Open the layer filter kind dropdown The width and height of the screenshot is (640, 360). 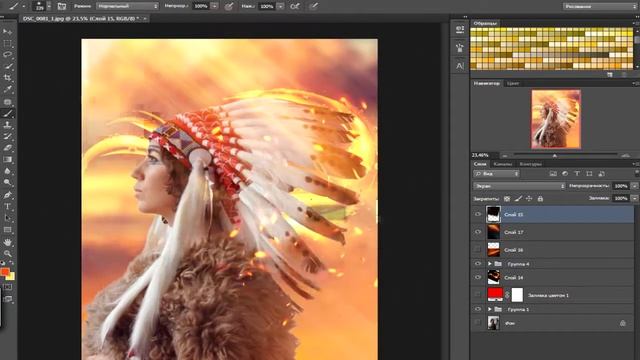pyautogui.click(x=496, y=174)
